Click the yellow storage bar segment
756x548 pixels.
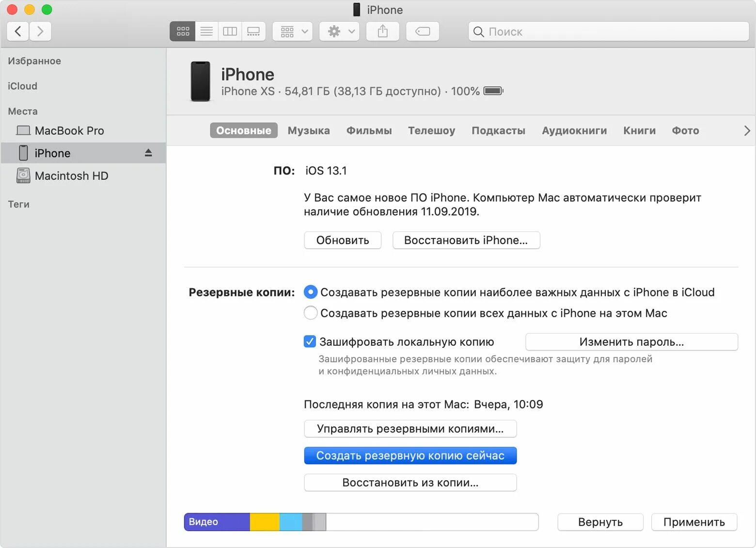[265, 522]
